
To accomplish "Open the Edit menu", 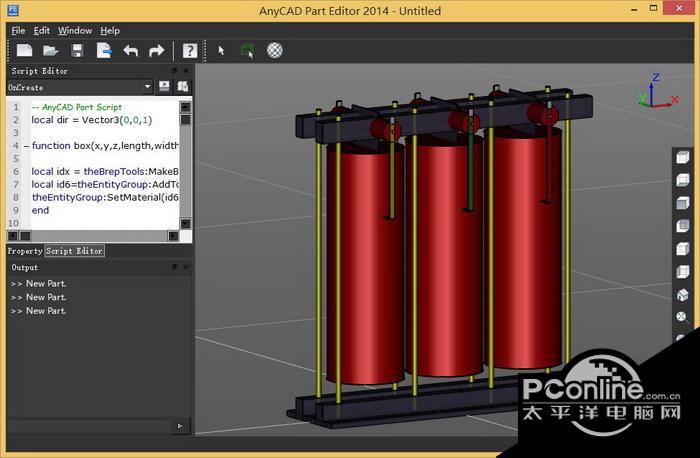I will 42,30.
